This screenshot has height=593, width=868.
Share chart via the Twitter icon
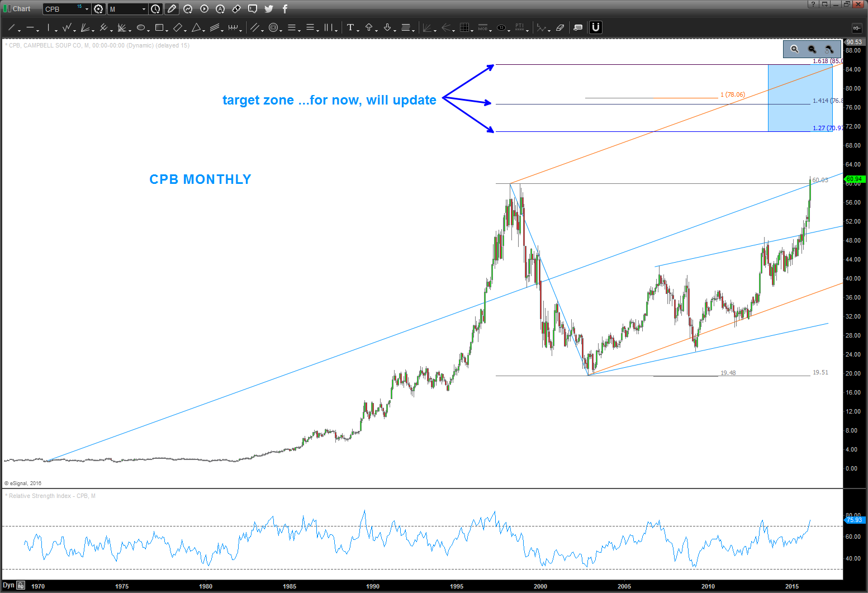tap(269, 9)
